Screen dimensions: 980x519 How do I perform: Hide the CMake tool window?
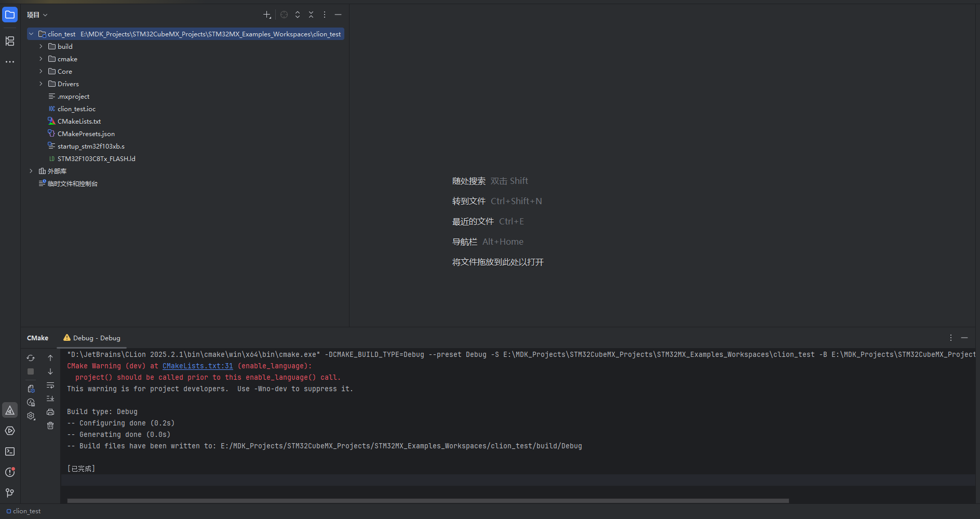pos(964,338)
